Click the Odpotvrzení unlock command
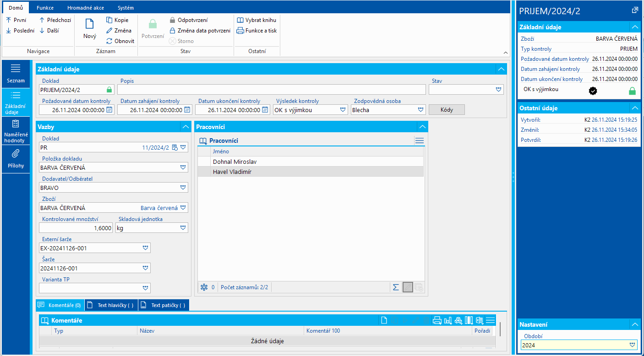Screen dimensions: 644x356 click(188, 20)
